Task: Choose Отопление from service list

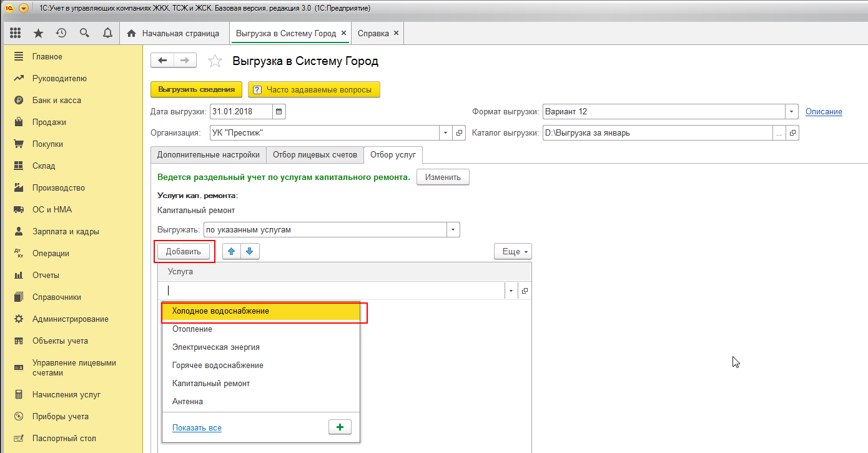Action: [x=261, y=329]
